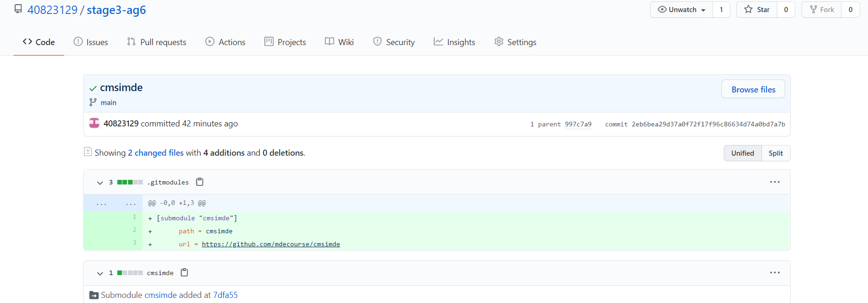Open more options for cmsimde diff
Screen dimensions: 868x303
click(x=774, y=272)
